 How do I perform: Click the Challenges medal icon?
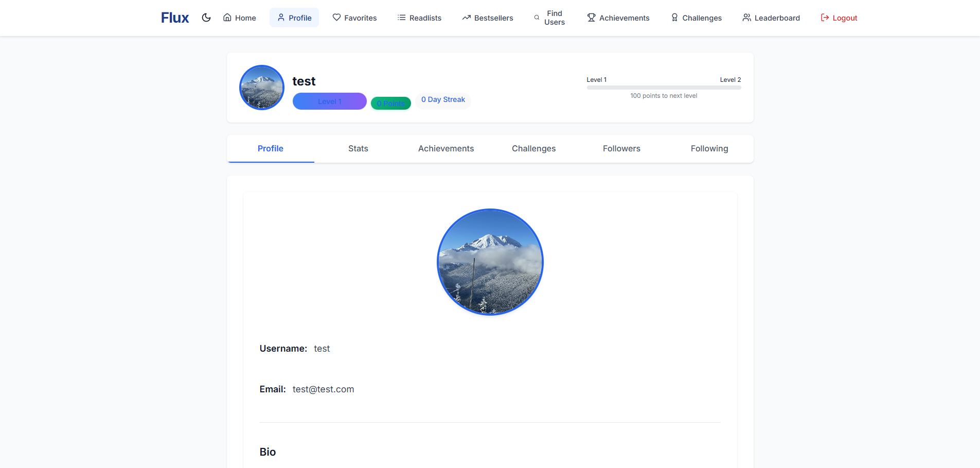pos(674,17)
